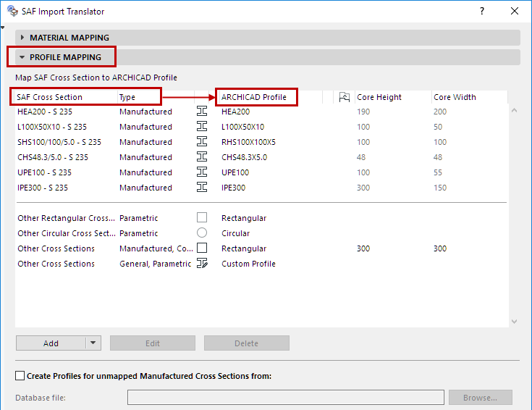532x410 pixels.
Task: Select the SHS100/100/5.0 - S 235 row
Action: (x=262, y=142)
